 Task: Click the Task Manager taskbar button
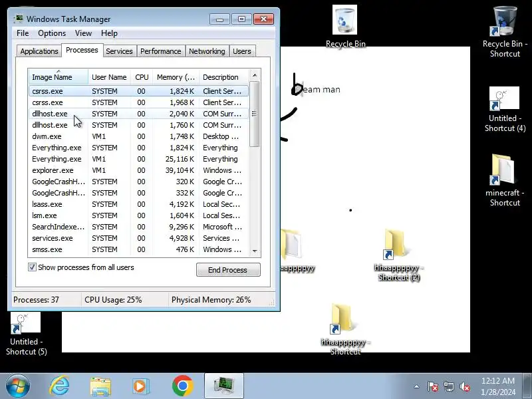click(x=224, y=386)
